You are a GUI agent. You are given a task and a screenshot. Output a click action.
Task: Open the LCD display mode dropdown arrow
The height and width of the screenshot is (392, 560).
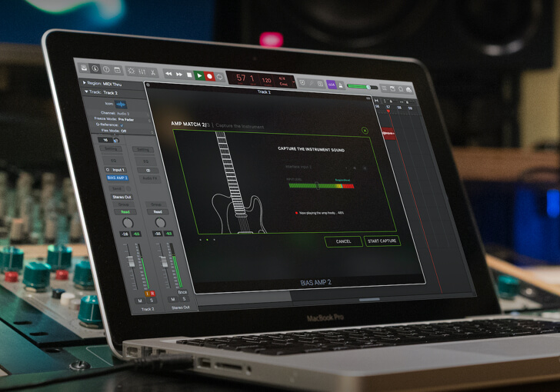pyautogui.click(x=294, y=82)
